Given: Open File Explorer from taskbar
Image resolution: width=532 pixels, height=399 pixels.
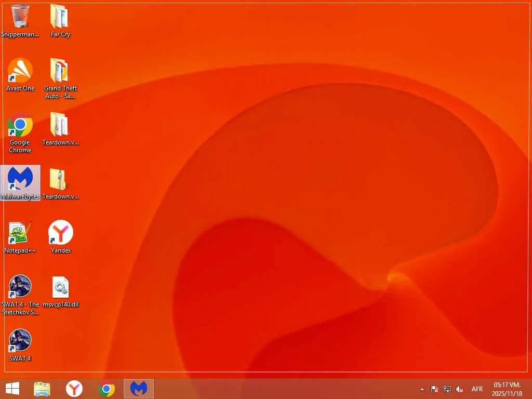Looking at the screenshot, I should click(x=42, y=389).
